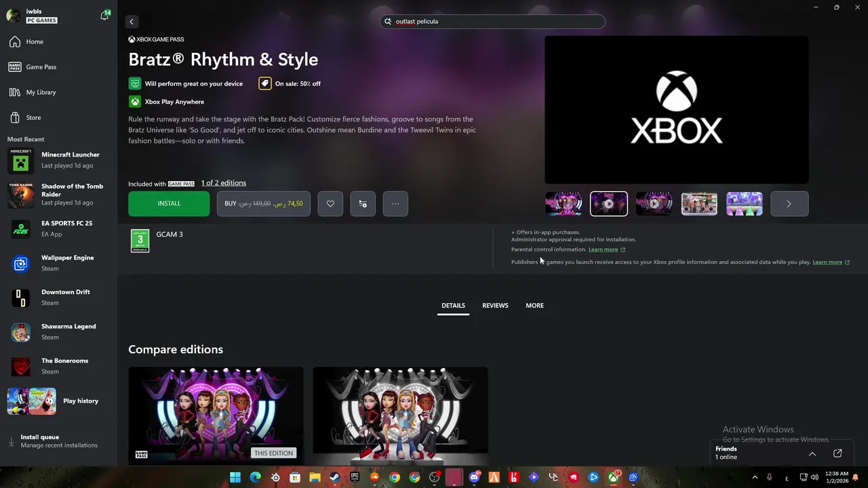Open parental control Learn more link

coord(606,249)
